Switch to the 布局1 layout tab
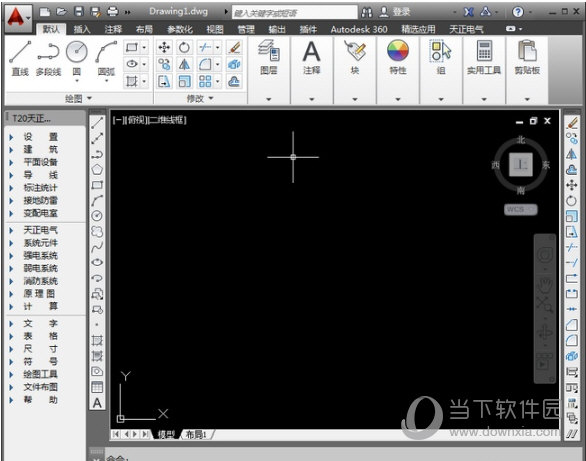 (x=196, y=434)
